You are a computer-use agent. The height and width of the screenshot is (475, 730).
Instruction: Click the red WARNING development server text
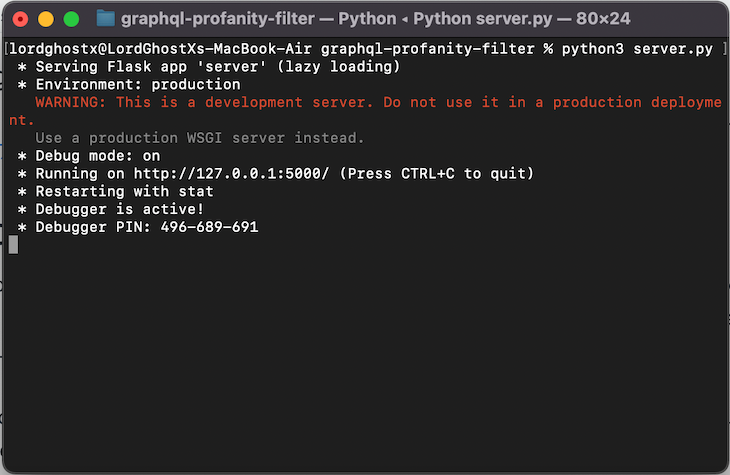(x=365, y=111)
